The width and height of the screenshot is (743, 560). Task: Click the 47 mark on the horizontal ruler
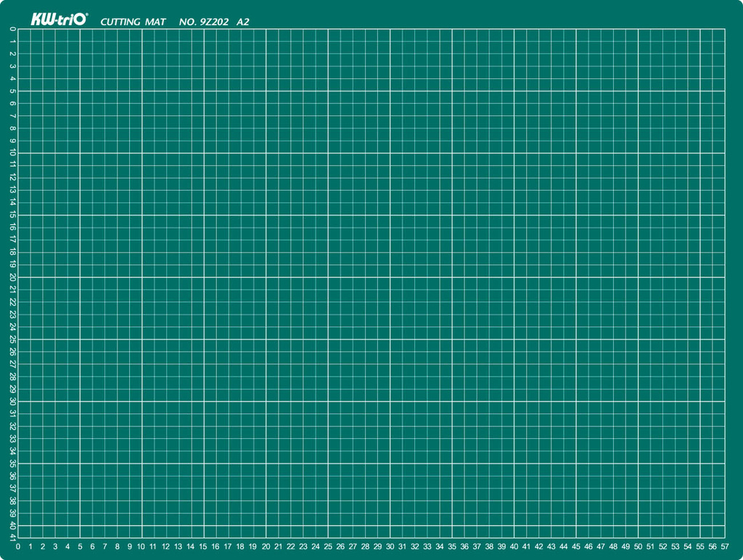click(601, 546)
